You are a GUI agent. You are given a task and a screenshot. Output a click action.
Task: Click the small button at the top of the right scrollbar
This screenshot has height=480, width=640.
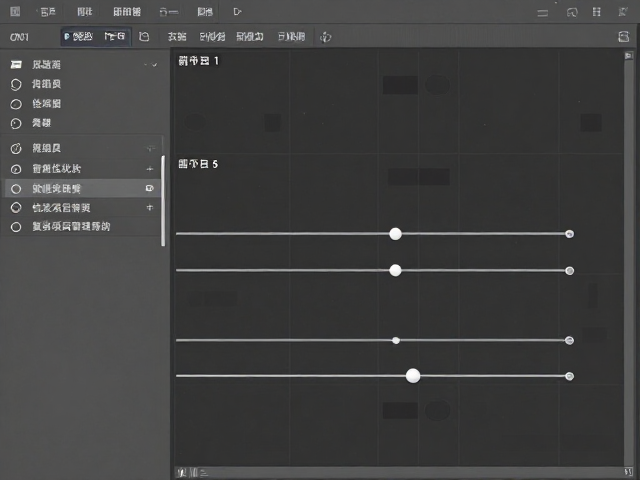(x=629, y=56)
